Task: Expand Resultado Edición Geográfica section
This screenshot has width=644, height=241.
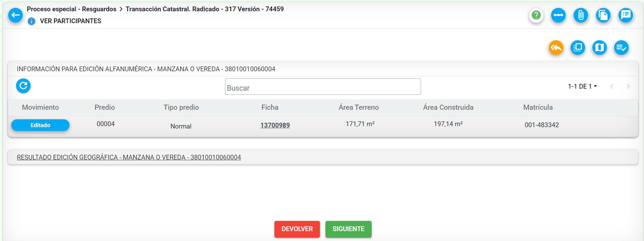Action: click(x=129, y=157)
